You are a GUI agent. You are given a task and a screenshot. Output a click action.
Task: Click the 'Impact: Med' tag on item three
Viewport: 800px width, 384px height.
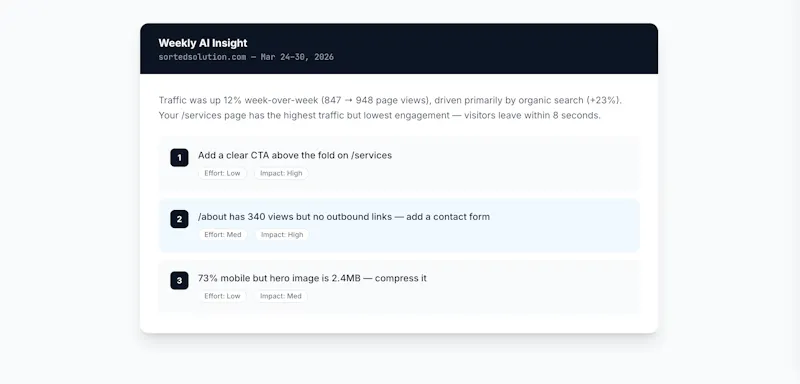point(281,296)
